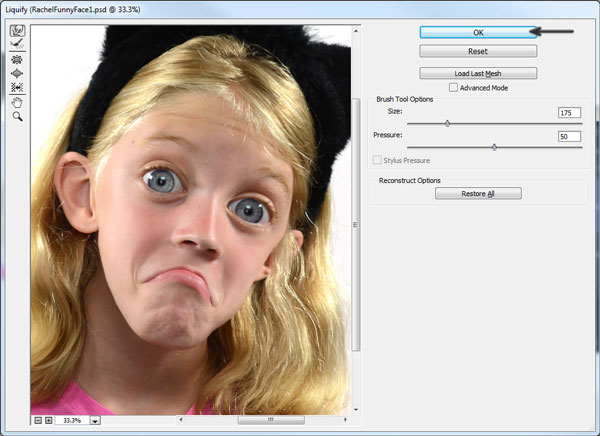Select the Push Left tool

coord(17,87)
